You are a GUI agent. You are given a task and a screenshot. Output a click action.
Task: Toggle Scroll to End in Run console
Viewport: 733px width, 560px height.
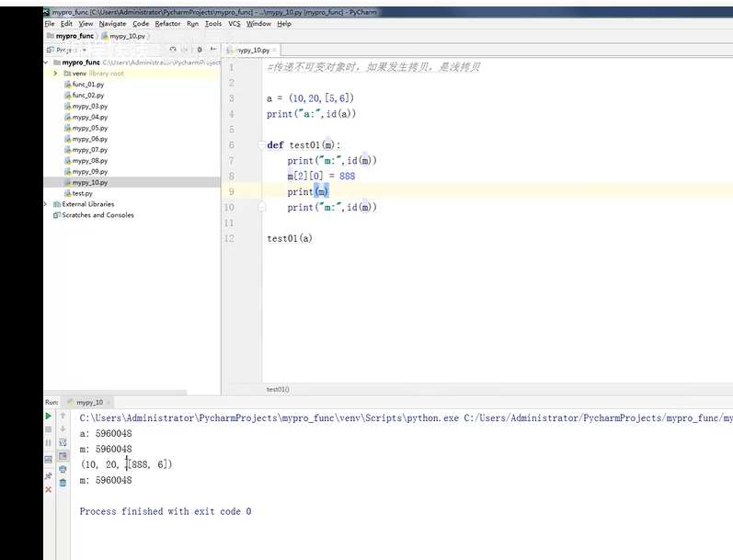pyautogui.click(x=63, y=456)
